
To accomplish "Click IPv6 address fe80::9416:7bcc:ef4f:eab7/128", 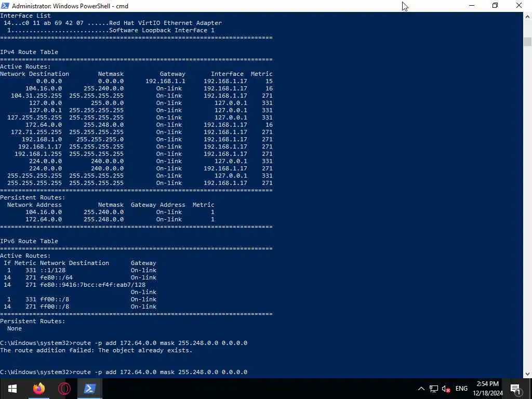I will [92, 285].
